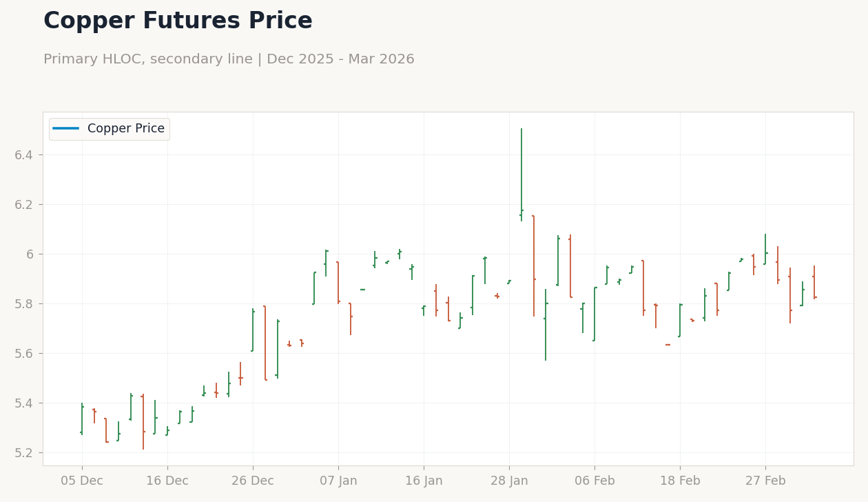Click the 6 y-axis label
This screenshot has width=868, height=502.
pos(30,254)
